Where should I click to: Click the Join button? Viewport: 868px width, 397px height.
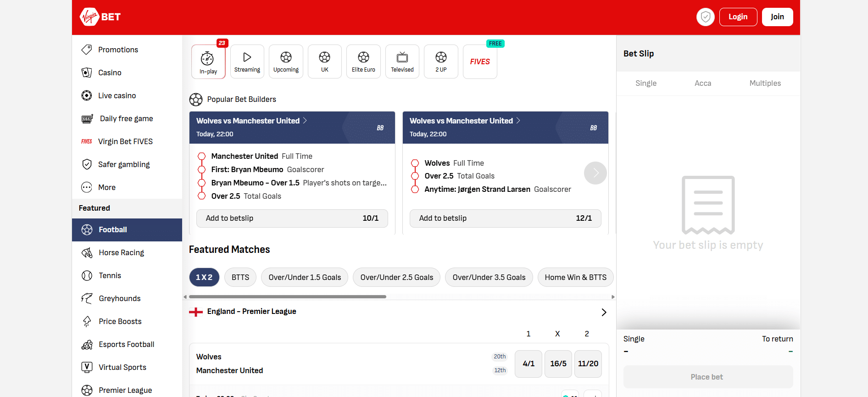click(778, 17)
